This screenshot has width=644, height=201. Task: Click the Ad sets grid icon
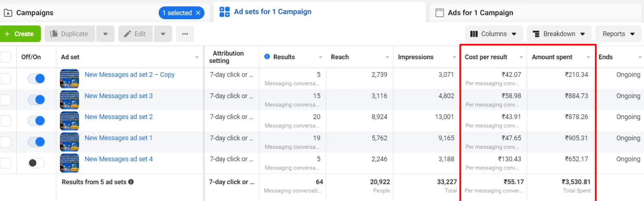pos(224,12)
